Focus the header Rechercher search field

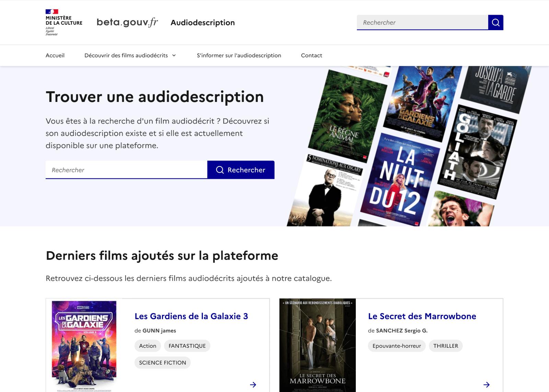click(422, 22)
